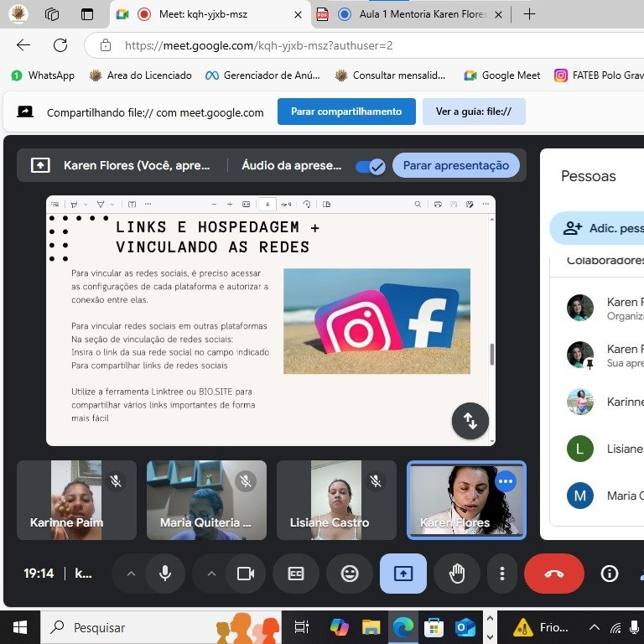The height and width of the screenshot is (644, 644).
Task: Click the swap presentation layout button
Action: coord(470,421)
